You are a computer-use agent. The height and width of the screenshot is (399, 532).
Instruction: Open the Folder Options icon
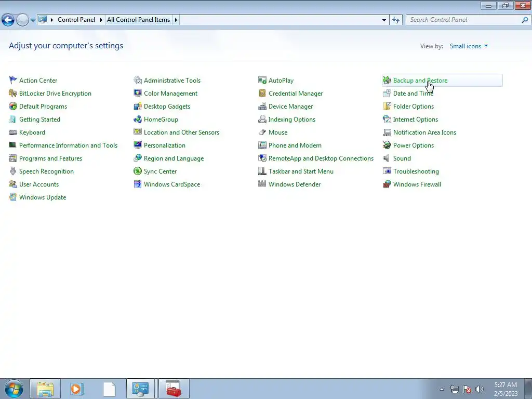(387, 106)
